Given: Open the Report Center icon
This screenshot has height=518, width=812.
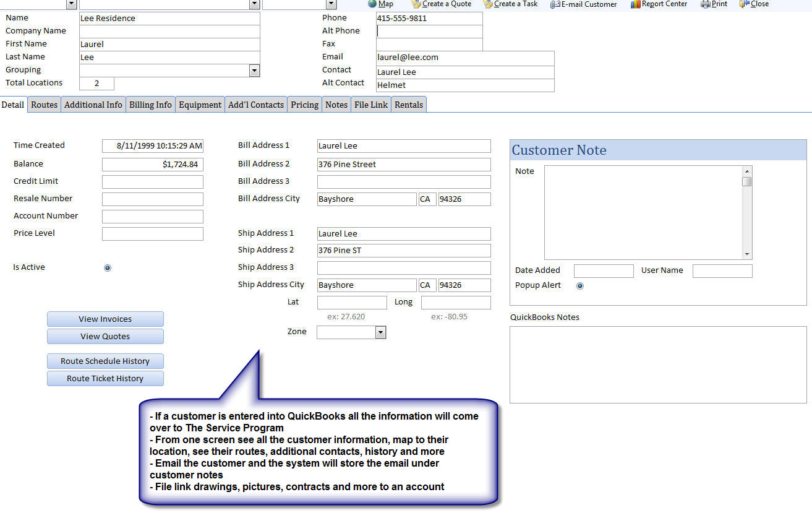Looking at the screenshot, I should tap(635, 4).
